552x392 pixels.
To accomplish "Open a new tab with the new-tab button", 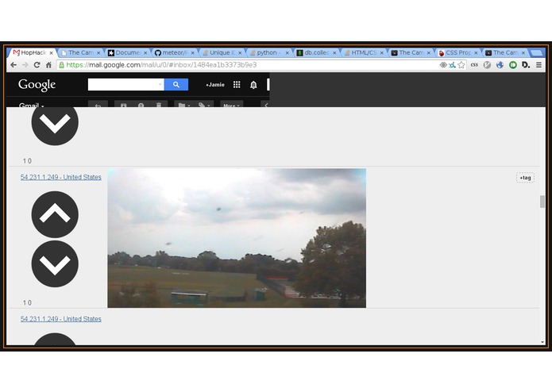I will 536,53.
